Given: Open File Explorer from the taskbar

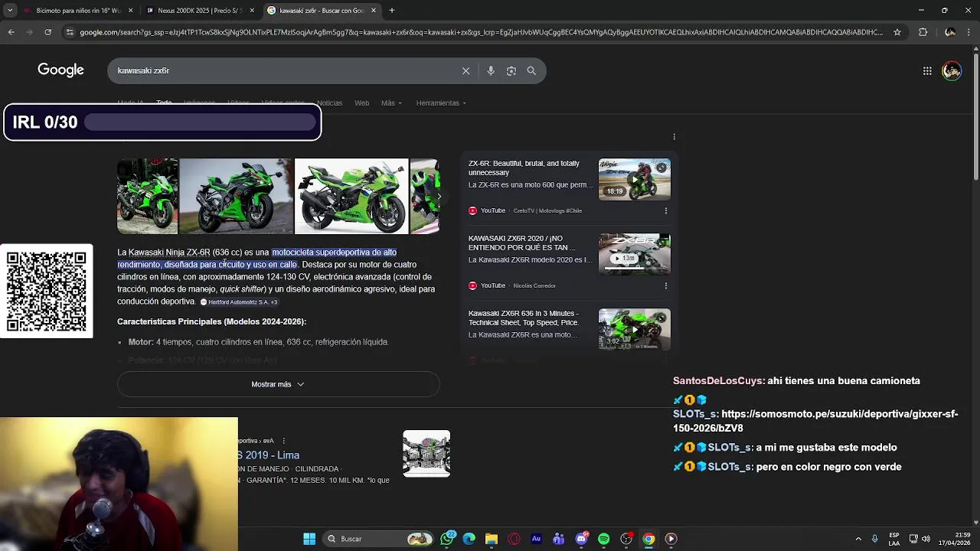Looking at the screenshot, I should pos(492,539).
